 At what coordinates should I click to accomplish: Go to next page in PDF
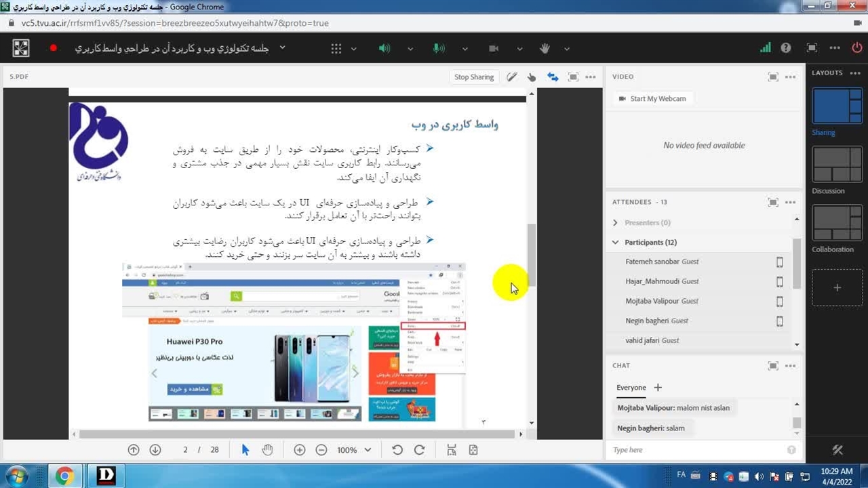click(155, 450)
